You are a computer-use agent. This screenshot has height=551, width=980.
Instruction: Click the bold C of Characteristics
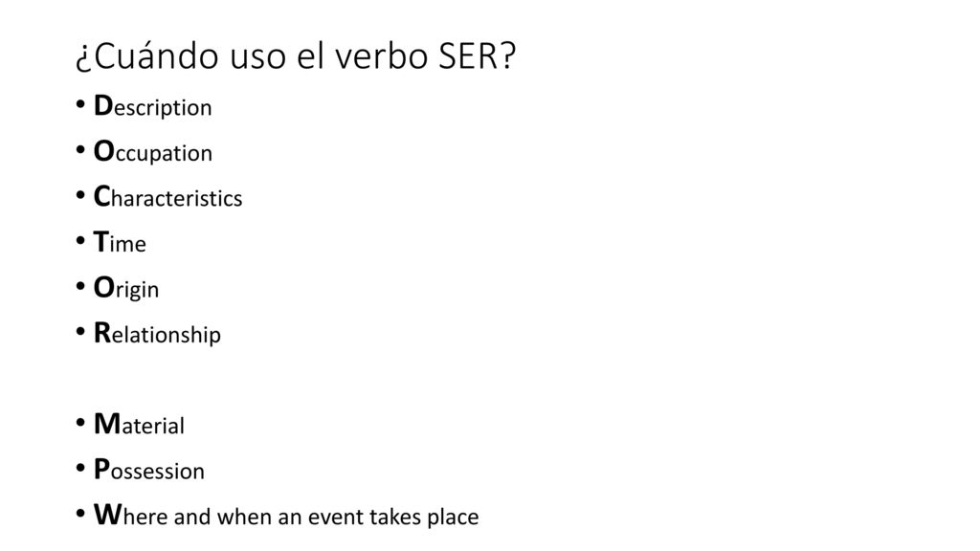tap(101, 197)
